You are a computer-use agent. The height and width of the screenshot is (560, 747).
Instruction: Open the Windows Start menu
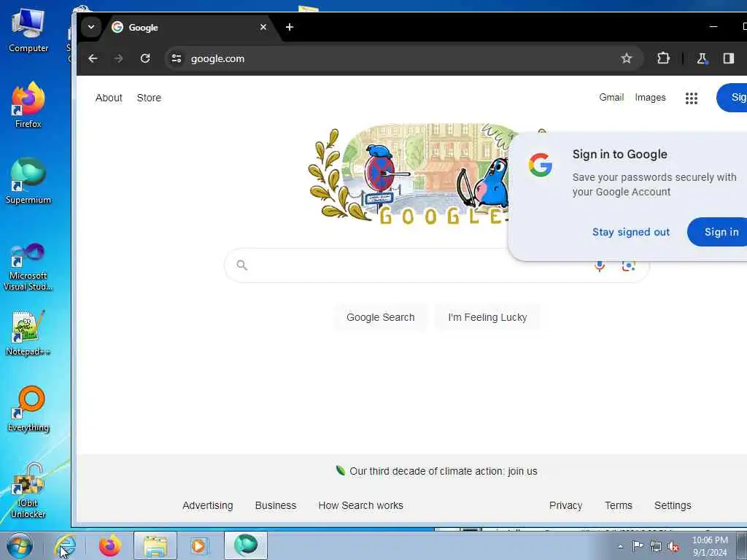coord(20,545)
